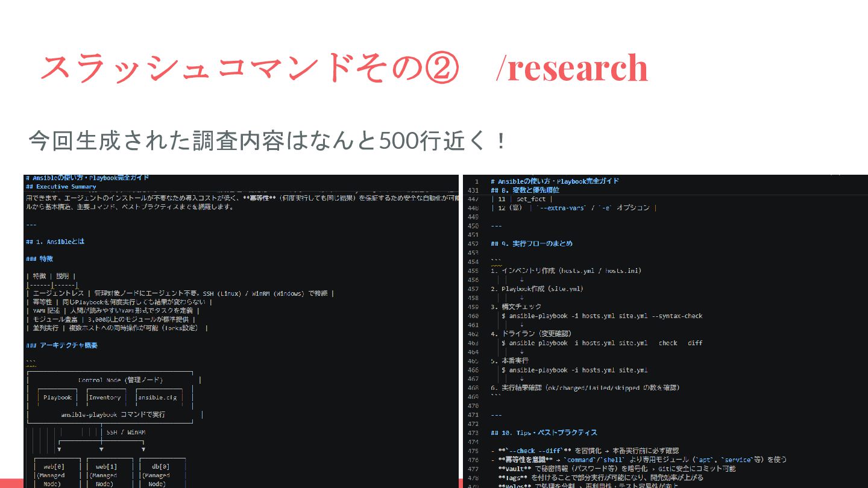Click the 'Inventory' box in the diagram

click(x=105, y=398)
